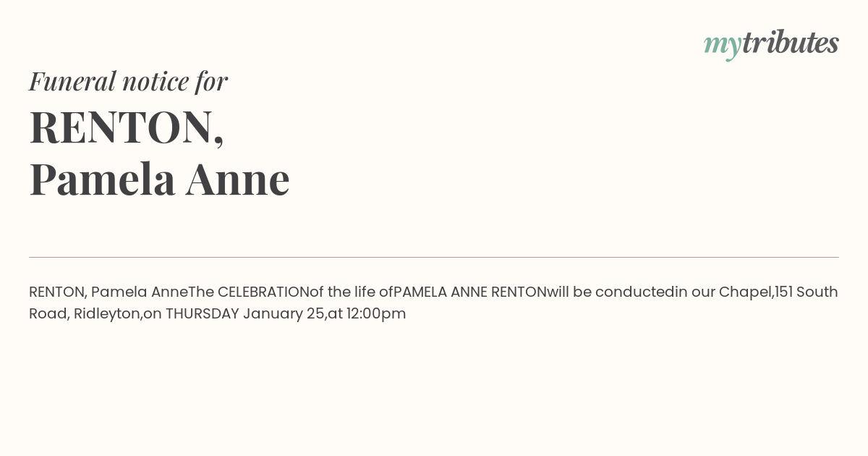Click the word "CELEBRATION" in the notice

(263, 292)
